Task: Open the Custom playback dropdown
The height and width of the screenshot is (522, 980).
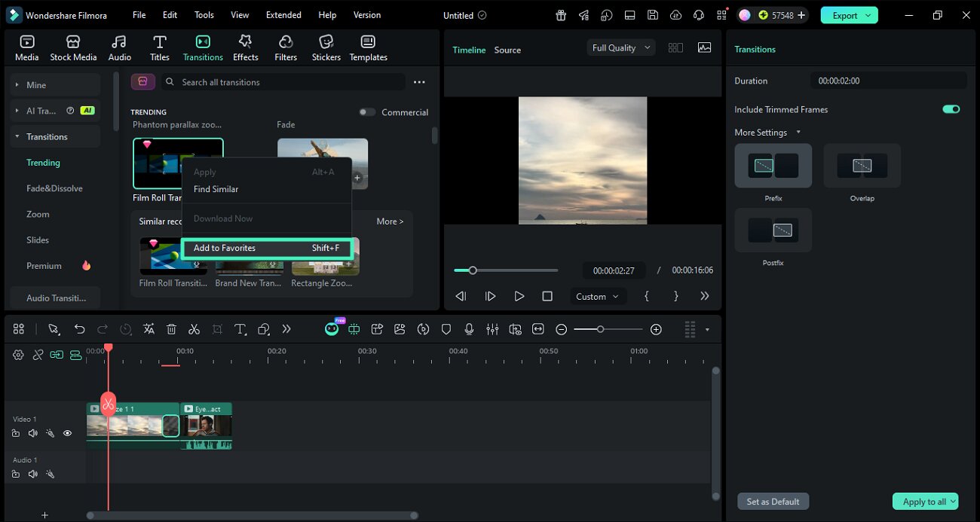Action: [x=597, y=297]
